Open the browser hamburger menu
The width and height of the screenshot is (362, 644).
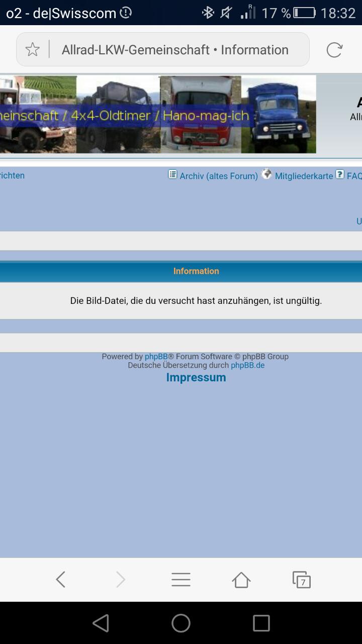[181, 580]
